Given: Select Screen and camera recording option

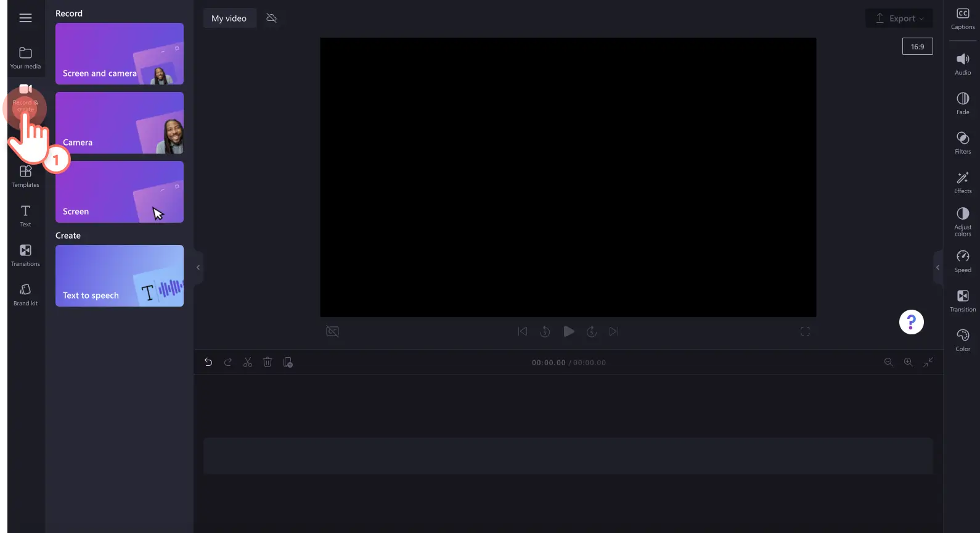Looking at the screenshot, I should tap(120, 54).
